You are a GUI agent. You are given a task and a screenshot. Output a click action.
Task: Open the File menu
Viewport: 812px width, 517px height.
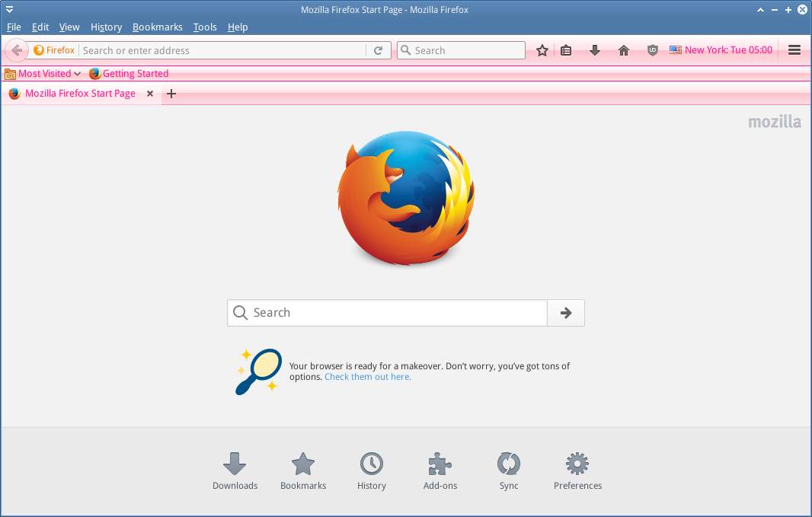coord(14,27)
